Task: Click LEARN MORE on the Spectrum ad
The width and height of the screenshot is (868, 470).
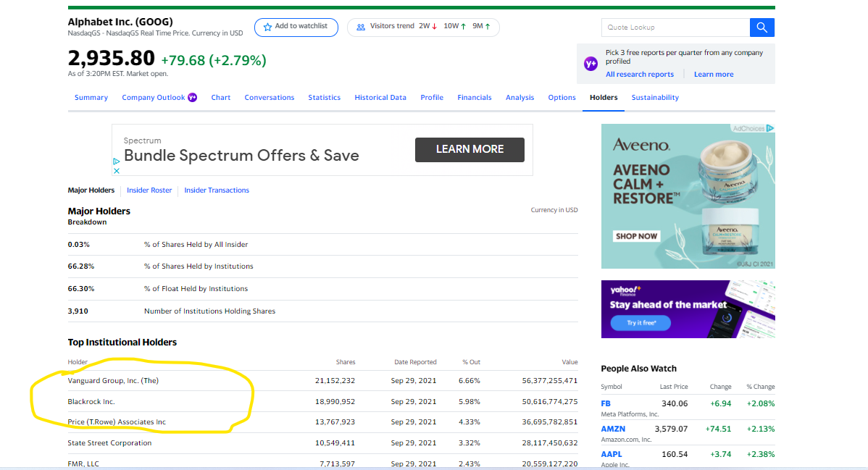Action: tap(470, 149)
